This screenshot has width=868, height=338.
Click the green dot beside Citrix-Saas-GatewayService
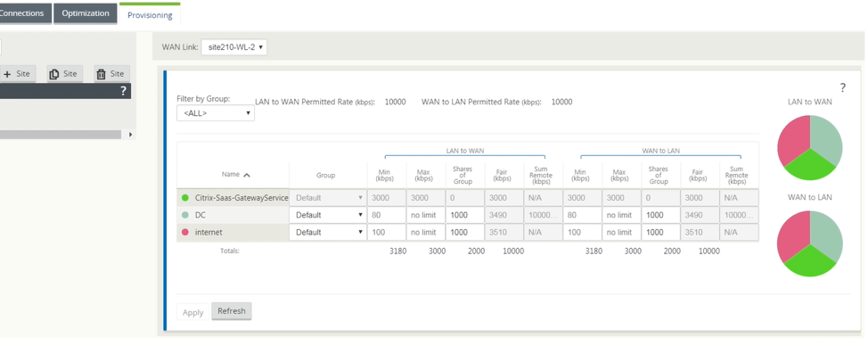[x=185, y=197]
